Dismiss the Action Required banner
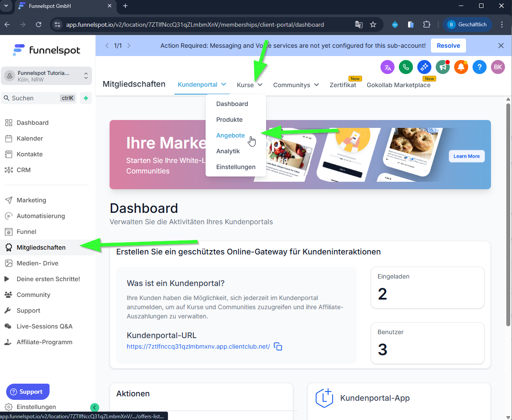This screenshot has width=512, height=420. 501,46
